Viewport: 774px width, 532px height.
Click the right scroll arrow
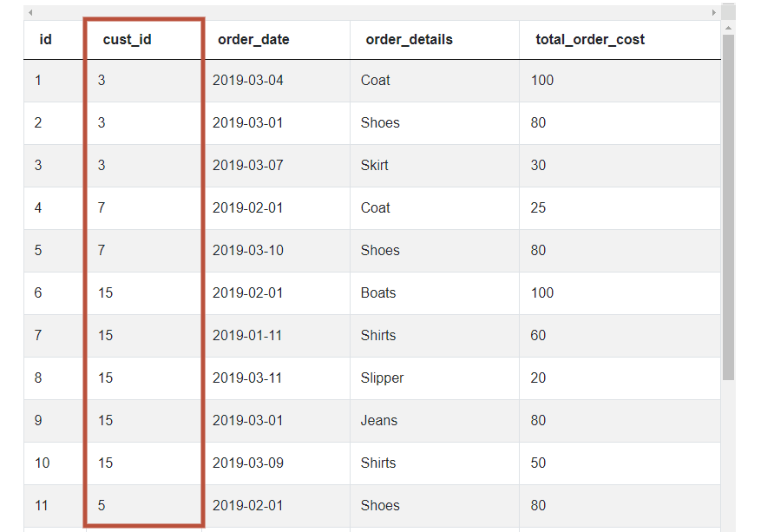click(x=714, y=13)
